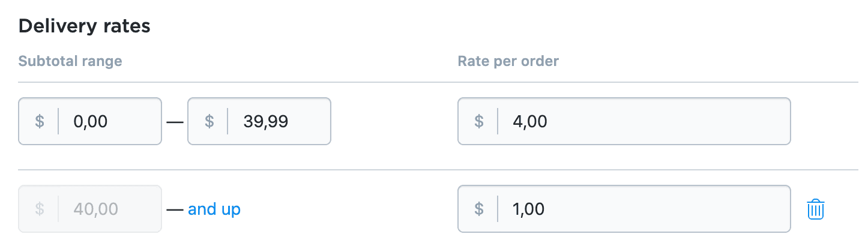This screenshot has width=868, height=252.
Task: Click the "and up" link
Action: [x=214, y=209]
